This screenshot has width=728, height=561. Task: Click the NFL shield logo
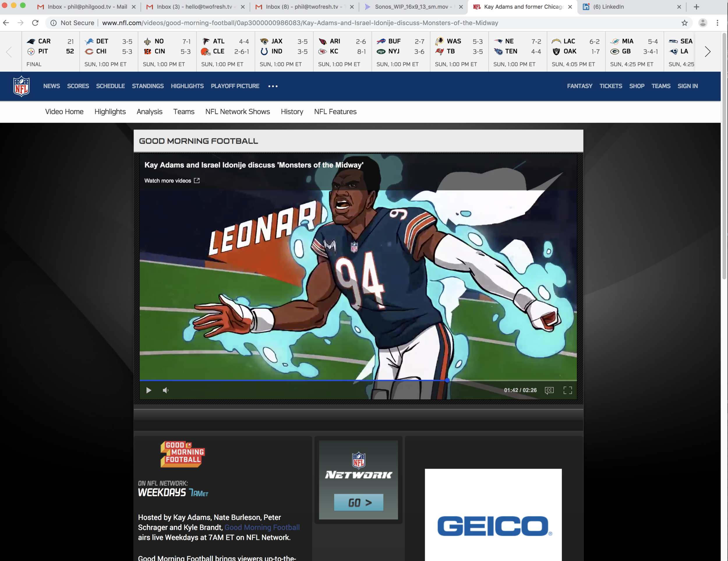(21, 86)
